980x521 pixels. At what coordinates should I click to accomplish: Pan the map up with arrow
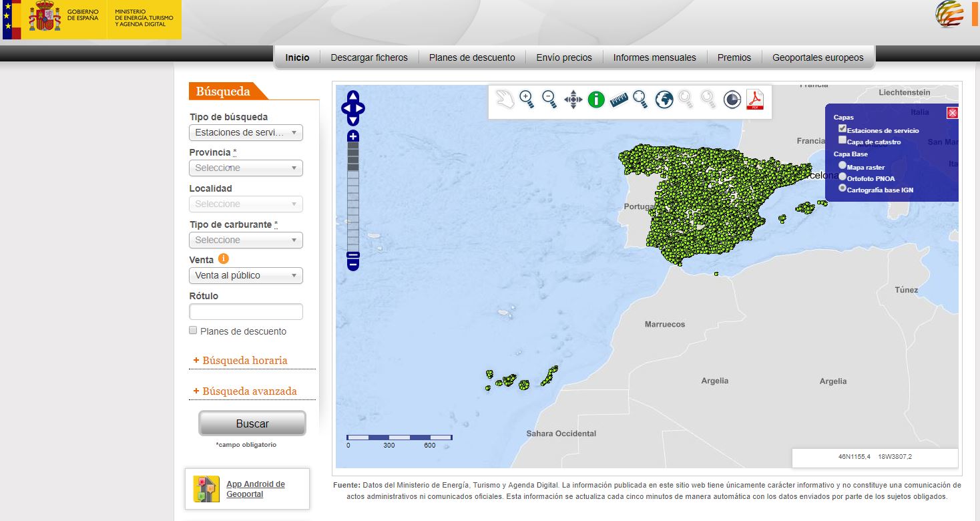pos(353,96)
